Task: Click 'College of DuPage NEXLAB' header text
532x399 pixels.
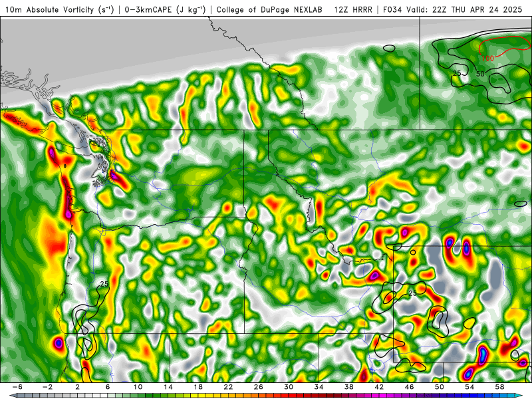Action: click(269, 10)
